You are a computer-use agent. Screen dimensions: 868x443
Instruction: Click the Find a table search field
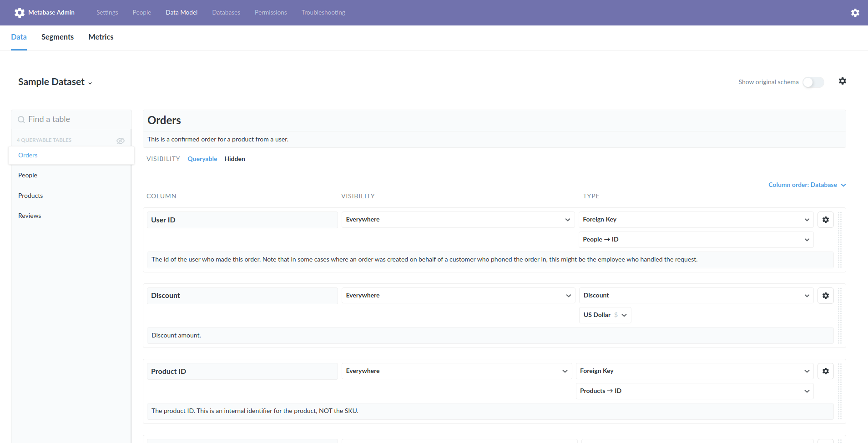point(68,119)
